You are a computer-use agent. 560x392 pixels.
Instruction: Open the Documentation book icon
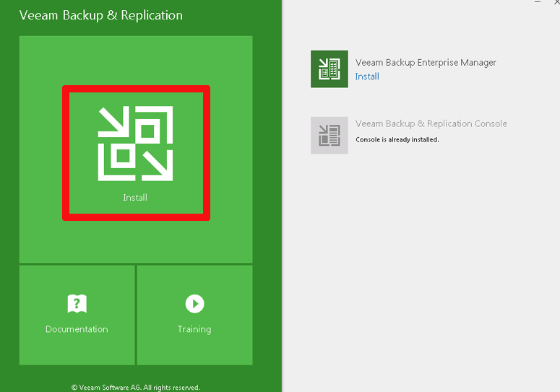[77, 303]
